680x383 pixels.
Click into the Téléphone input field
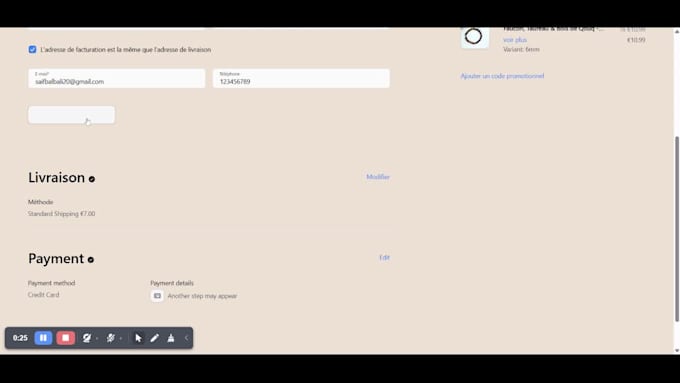301,79
